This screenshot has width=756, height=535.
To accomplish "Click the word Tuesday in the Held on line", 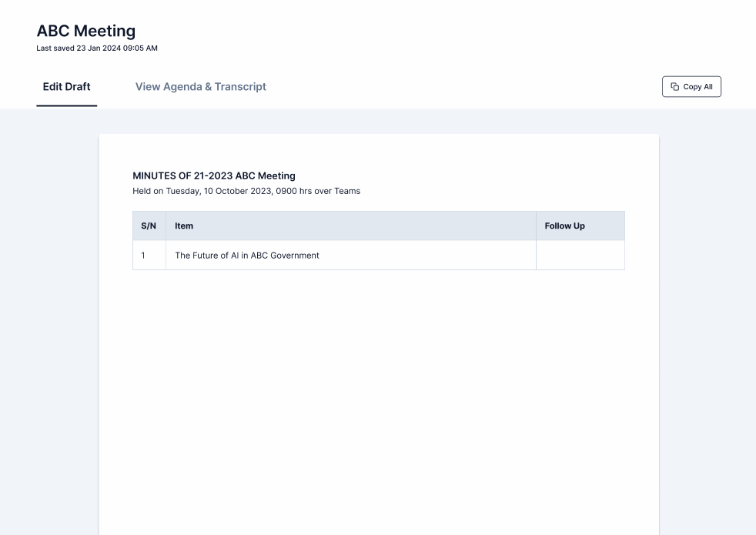I will (x=182, y=191).
